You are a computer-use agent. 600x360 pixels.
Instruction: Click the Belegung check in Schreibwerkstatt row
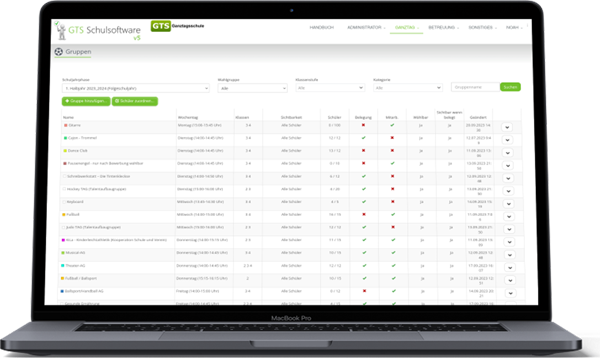coord(364,176)
